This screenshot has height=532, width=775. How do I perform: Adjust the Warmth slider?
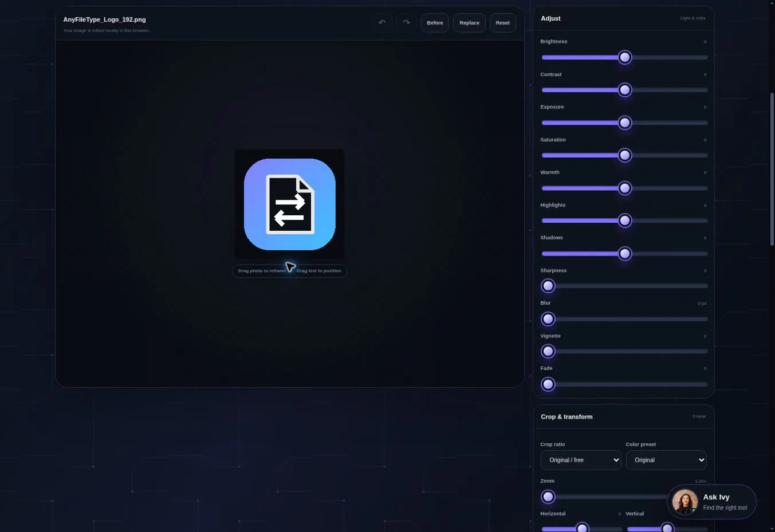(x=625, y=188)
